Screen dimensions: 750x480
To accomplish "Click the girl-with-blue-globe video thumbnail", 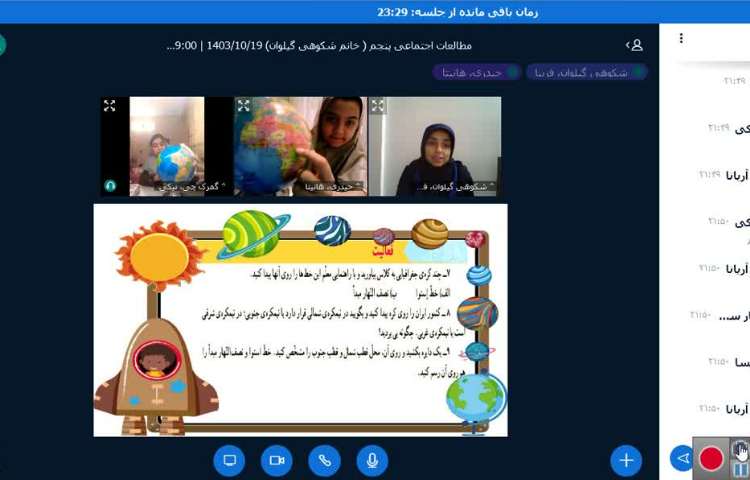I will (x=167, y=146).
